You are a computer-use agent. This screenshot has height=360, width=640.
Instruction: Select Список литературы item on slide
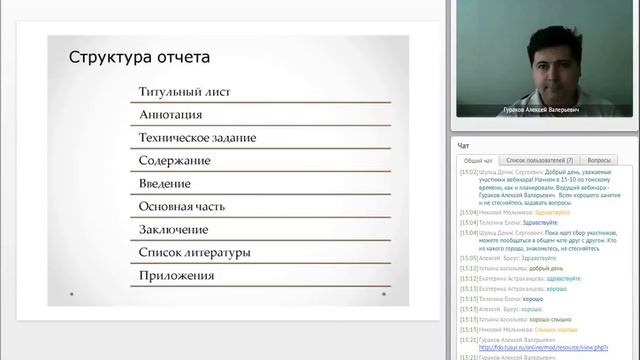194,252
